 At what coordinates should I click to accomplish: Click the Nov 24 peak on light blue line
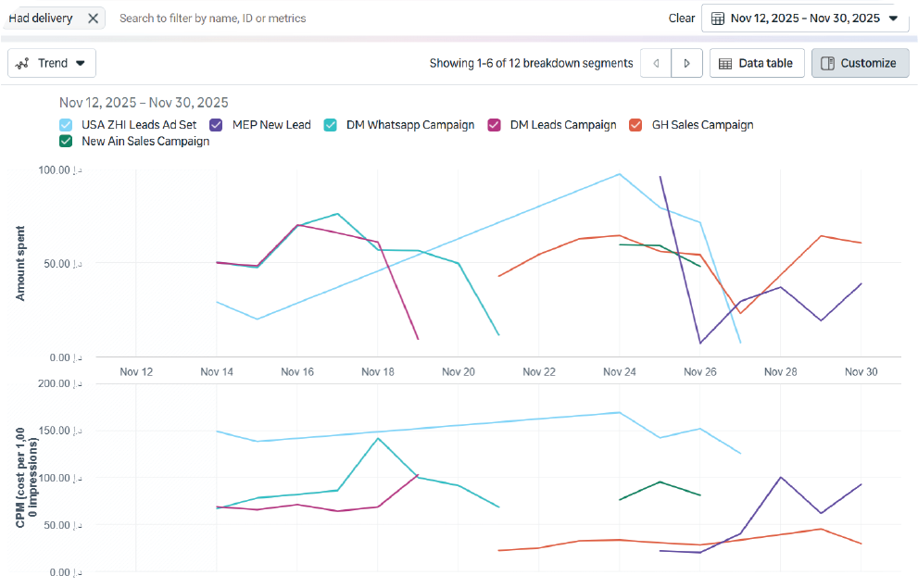pos(619,174)
